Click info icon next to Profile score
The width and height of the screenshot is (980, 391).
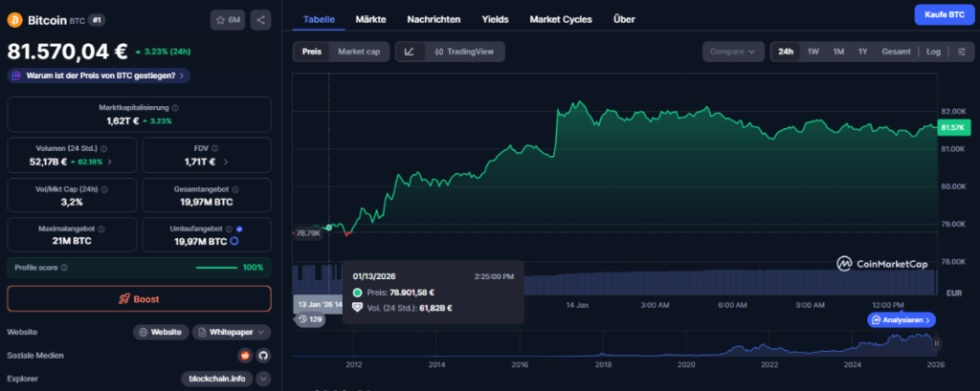pos(64,268)
